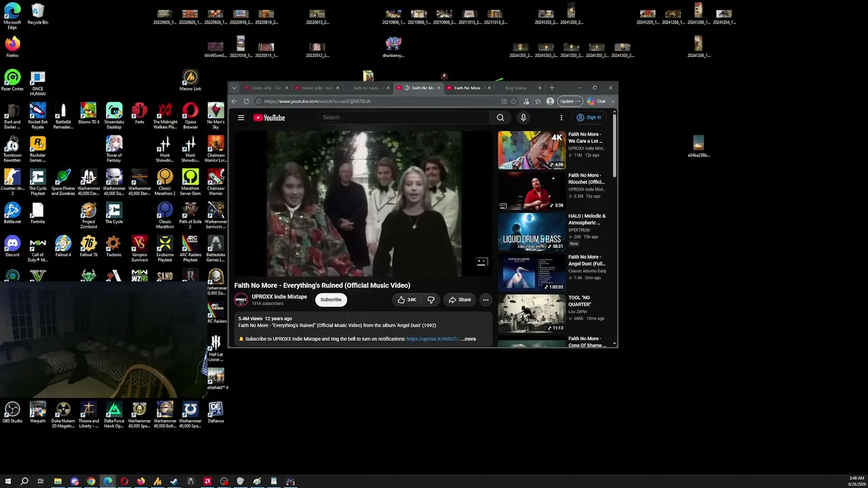Play We Care a Lot recommended thumbnail

tap(532, 150)
